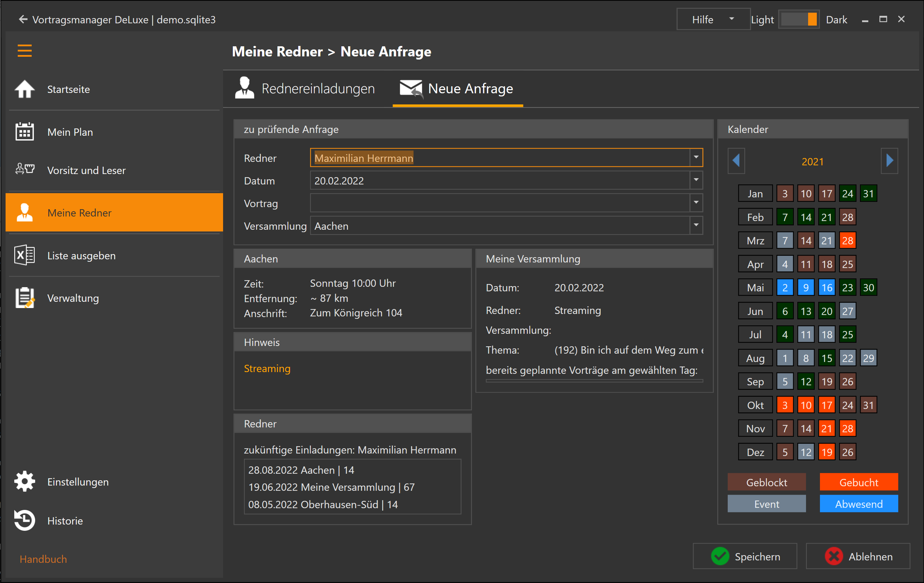Screen dimensions: 924x583
Task: Expand the Datum dropdown selector
Action: click(x=696, y=180)
